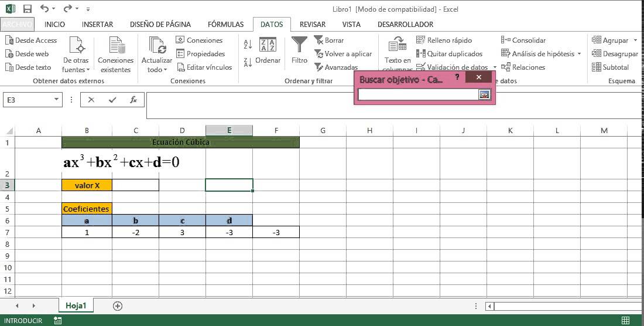Switch to the INICIO ribbon tab

tap(54, 24)
